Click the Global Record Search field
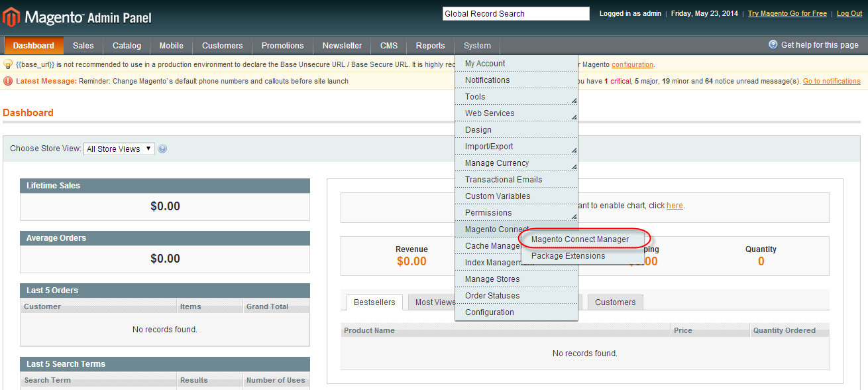Screen dimensions: 868x390 (515, 14)
